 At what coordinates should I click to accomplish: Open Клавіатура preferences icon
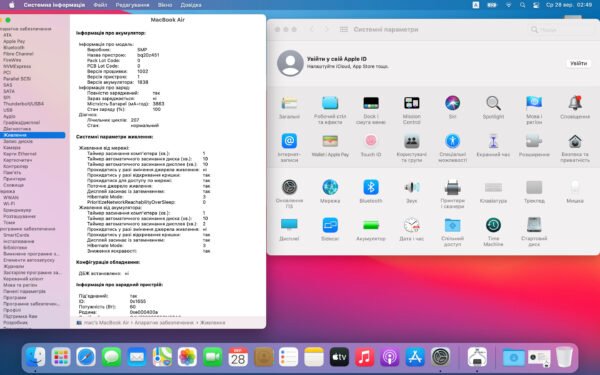tap(493, 187)
